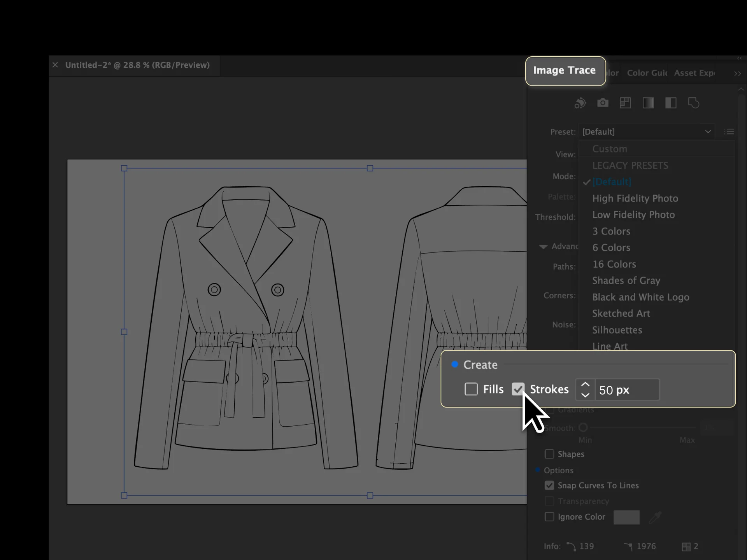Viewport: 747px width, 560px height.
Task: Click the Low Color preset icon
Action: point(625,103)
